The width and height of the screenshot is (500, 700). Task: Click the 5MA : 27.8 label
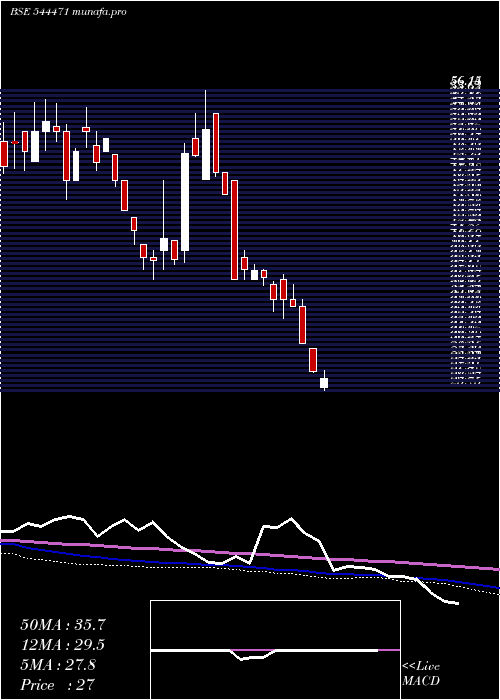[58, 665]
